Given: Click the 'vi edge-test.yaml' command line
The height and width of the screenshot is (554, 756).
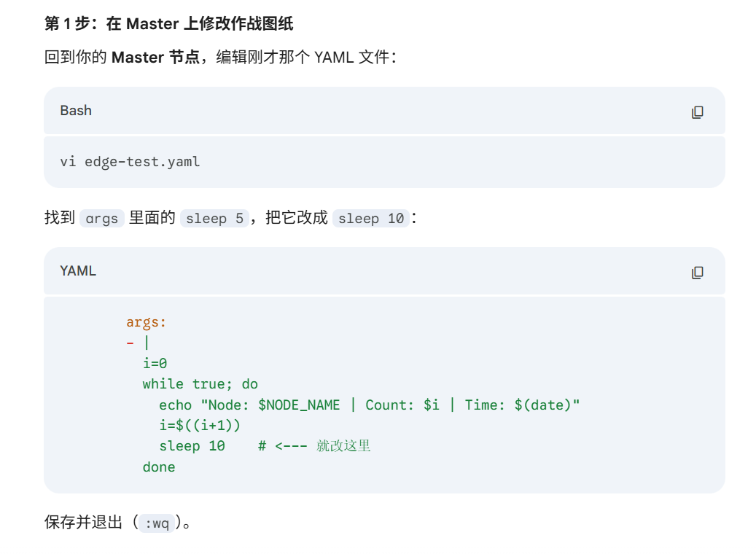Looking at the screenshot, I should [130, 162].
